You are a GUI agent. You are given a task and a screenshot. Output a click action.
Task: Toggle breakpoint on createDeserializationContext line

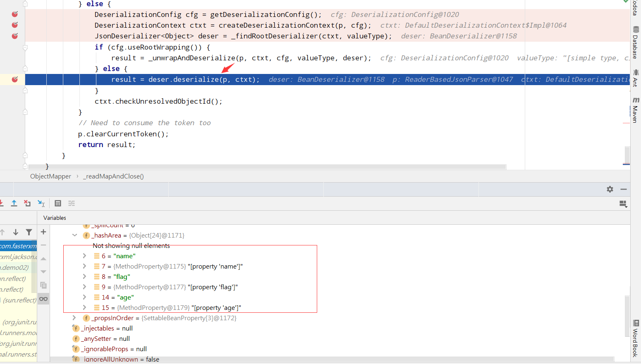click(x=15, y=25)
